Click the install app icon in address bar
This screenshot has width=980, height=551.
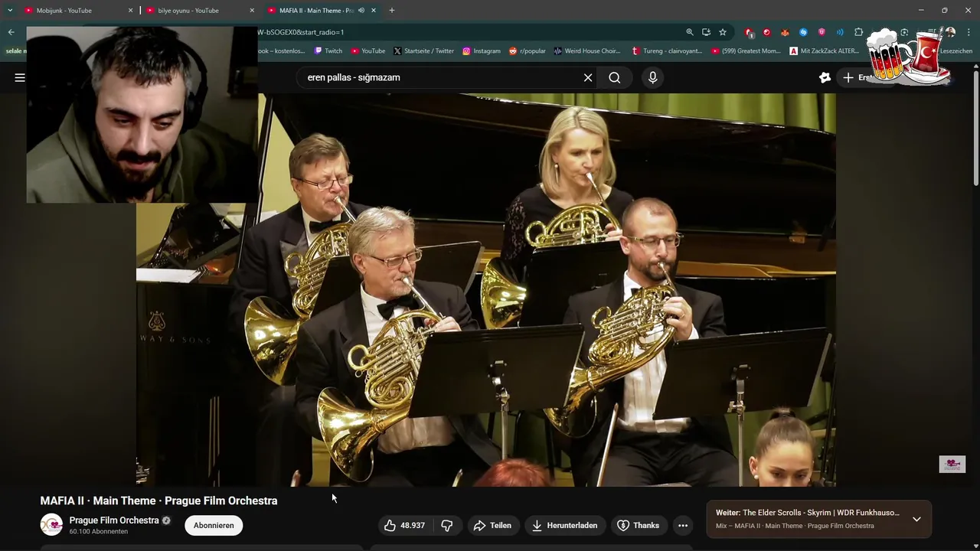click(706, 32)
